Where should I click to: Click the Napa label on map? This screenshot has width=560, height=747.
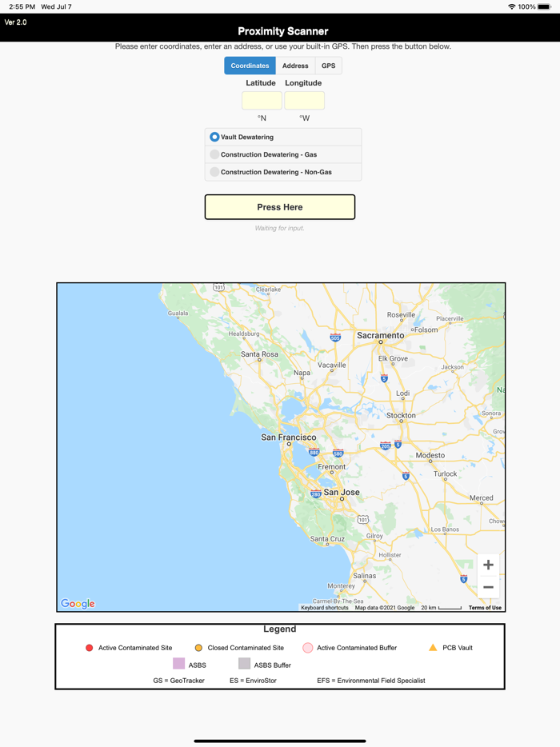[x=302, y=373]
